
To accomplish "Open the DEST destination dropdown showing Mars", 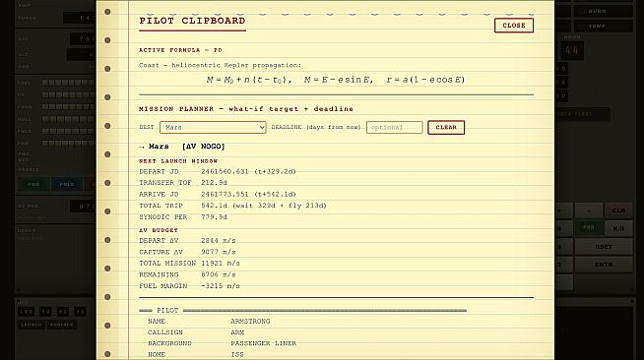I will [x=213, y=128].
